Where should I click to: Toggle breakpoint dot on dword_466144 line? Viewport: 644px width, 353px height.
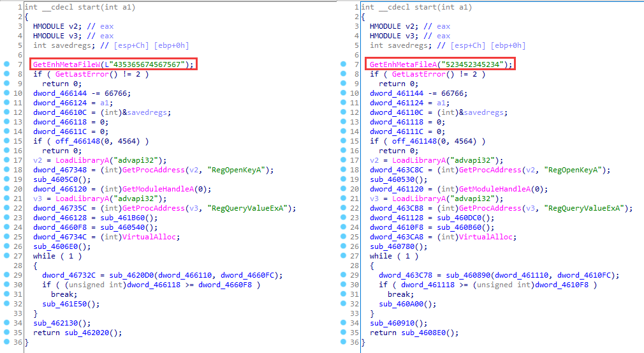[6, 93]
